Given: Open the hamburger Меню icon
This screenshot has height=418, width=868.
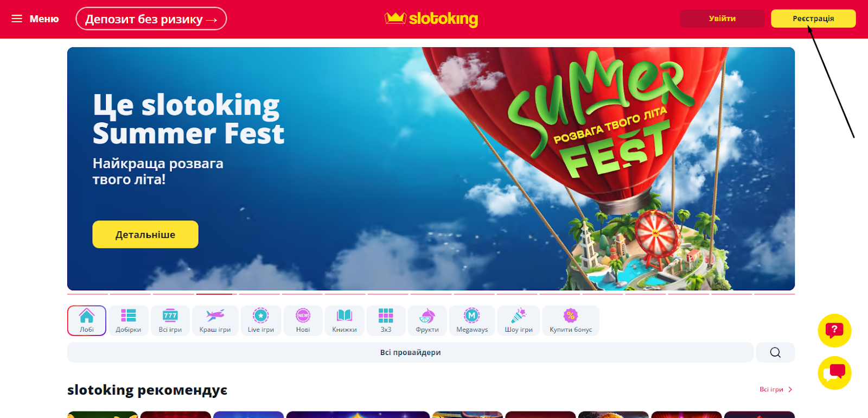Looking at the screenshot, I should click(x=17, y=18).
